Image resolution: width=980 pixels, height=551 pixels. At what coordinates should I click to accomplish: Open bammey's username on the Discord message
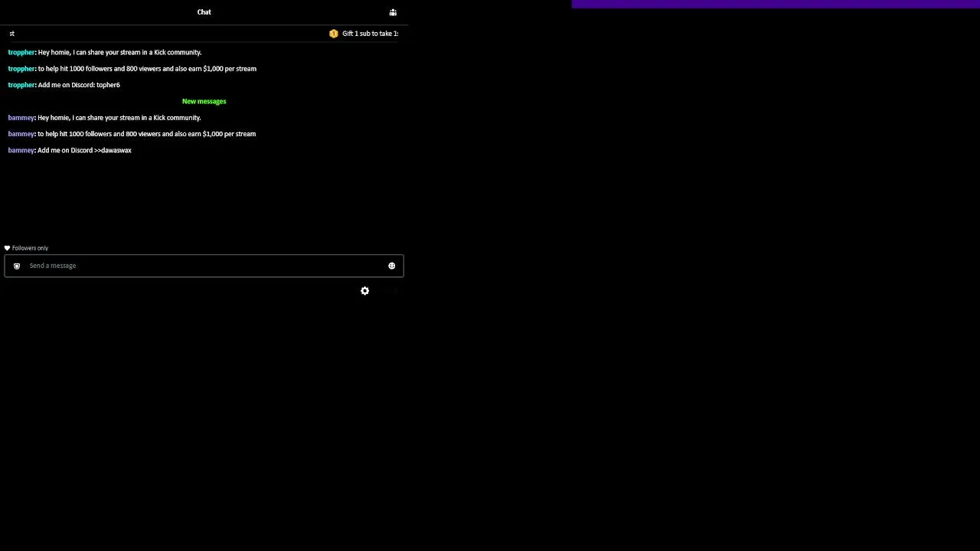(x=21, y=150)
